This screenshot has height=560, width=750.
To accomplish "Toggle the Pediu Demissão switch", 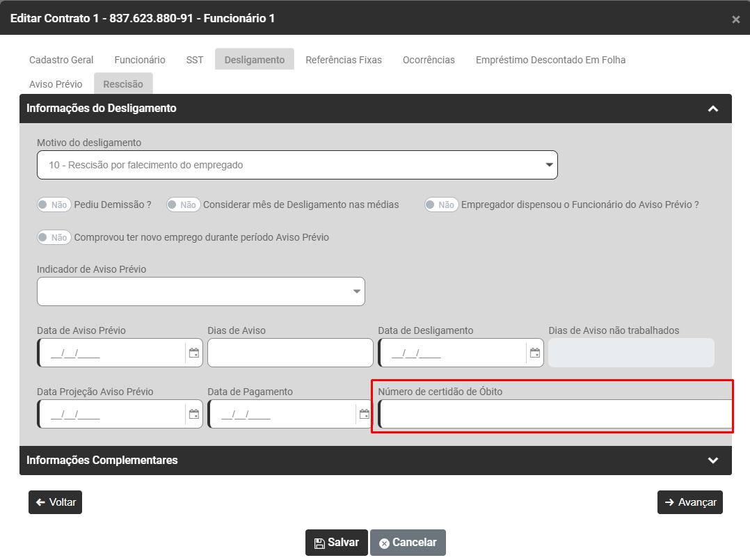I will [54, 205].
